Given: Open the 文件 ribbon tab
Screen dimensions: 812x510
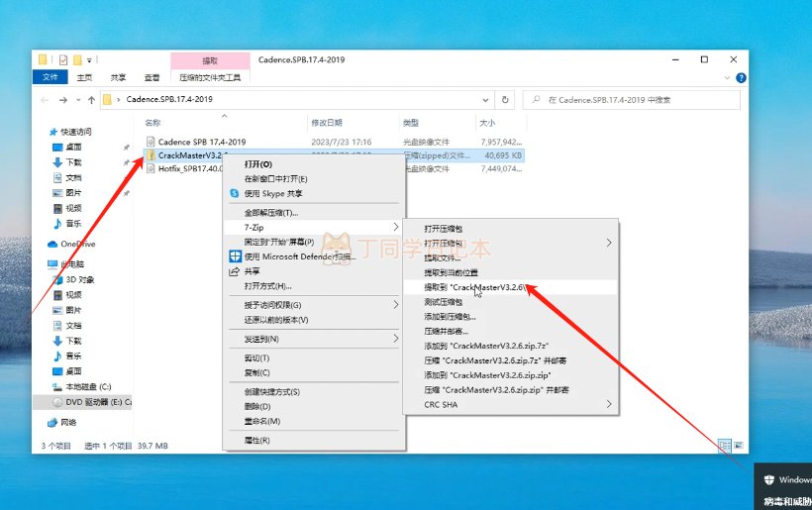Looking at the screenshot, I should pos(51,77).
